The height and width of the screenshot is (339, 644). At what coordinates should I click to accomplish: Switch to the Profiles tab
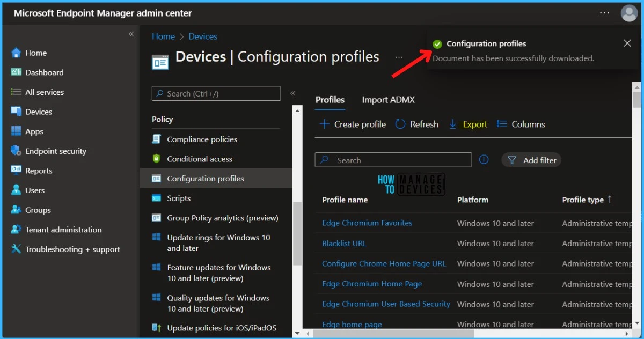coord(330,100)
